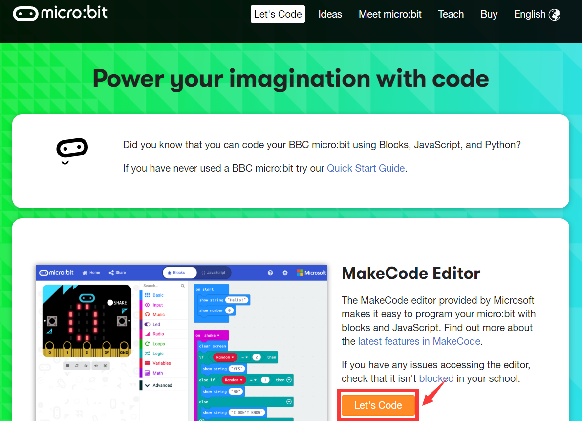Click the MakeCode Editor heading
Image resolution: width=582 pixels, height=421 pixels.
click(x=411, y=273)
